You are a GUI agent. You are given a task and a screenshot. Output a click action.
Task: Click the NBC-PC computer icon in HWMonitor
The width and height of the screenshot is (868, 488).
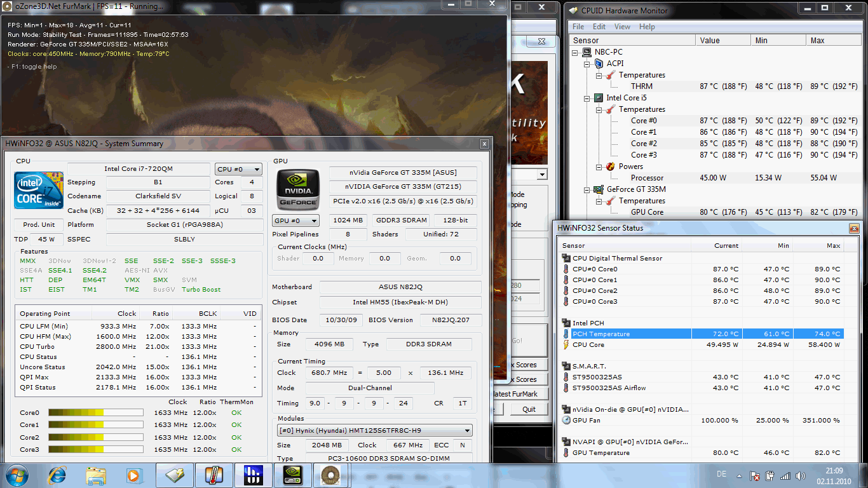tap(587, 52)
